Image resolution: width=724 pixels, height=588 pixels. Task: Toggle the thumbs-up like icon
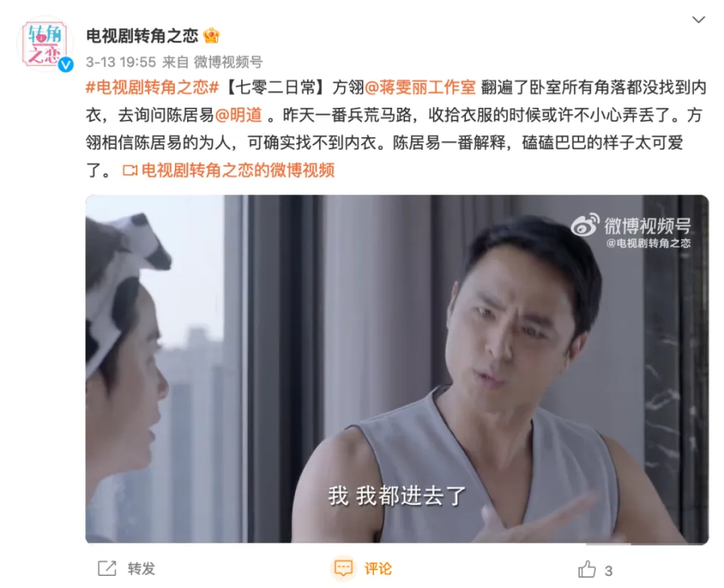point(587,569)
